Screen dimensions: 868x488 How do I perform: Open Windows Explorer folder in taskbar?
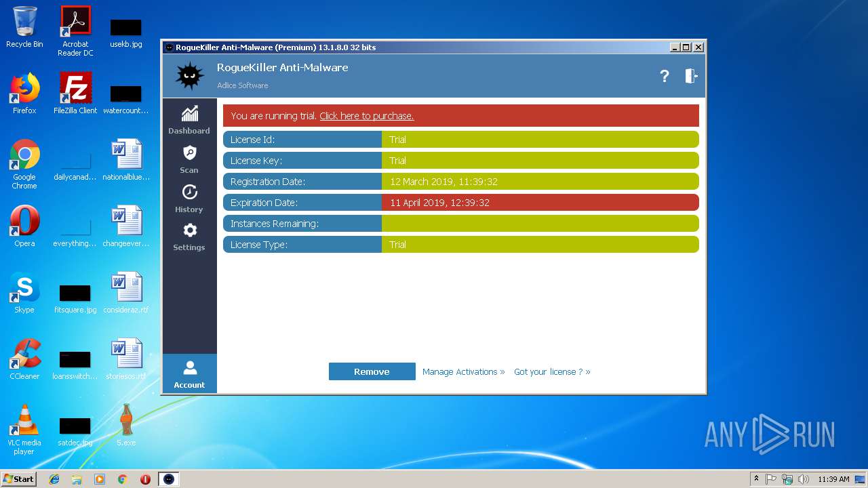pos(77,479)
